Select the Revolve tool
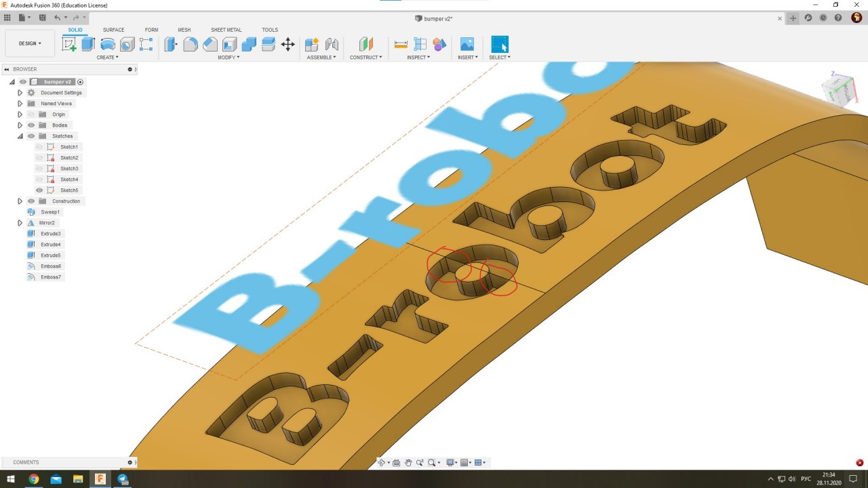The height and width of the screenshot is (488, 868). click(107, 45)
